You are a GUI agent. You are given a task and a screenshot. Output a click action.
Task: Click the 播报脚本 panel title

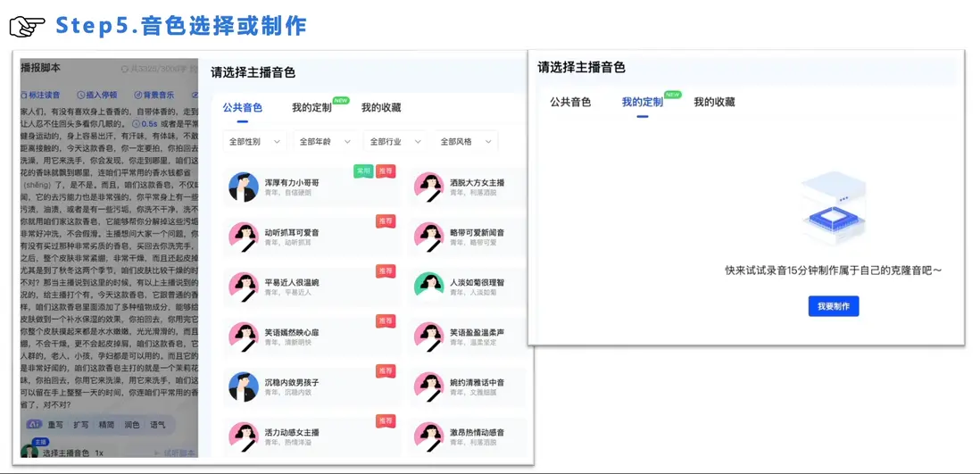pos(41,68)
